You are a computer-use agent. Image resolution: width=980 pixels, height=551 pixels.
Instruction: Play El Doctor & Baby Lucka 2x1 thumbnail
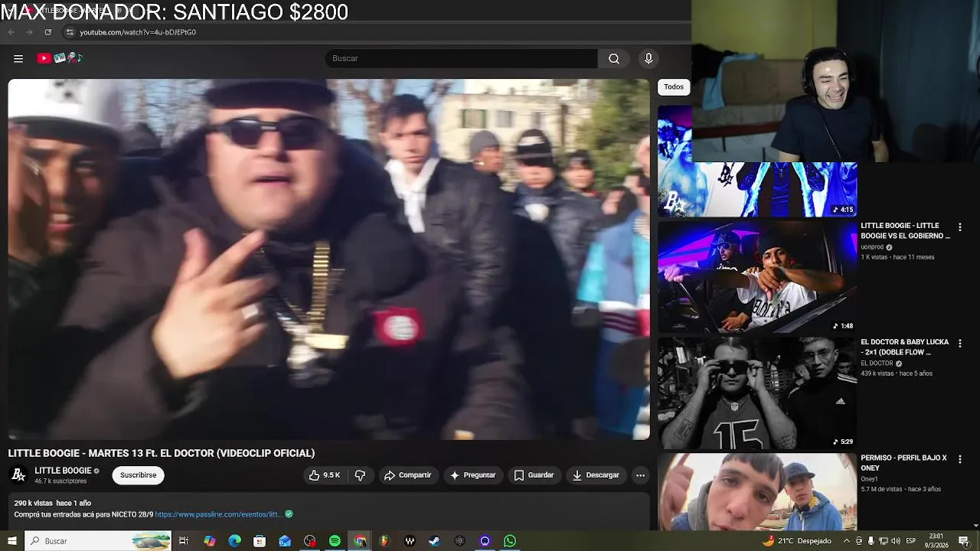click(757, 393)
